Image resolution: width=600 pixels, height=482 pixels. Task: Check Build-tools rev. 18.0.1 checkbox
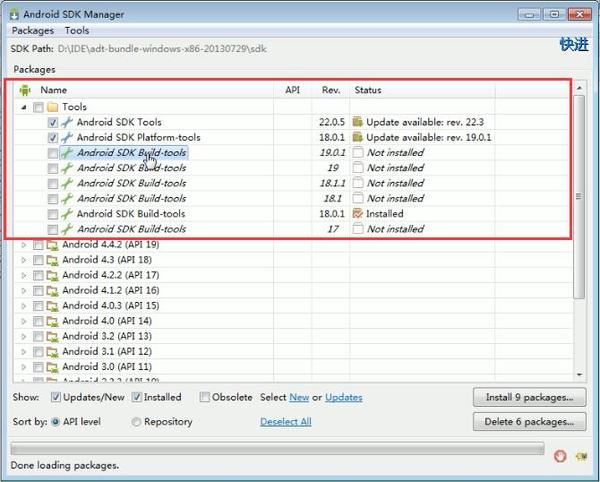pyautogui.click(x=53, y=215)
